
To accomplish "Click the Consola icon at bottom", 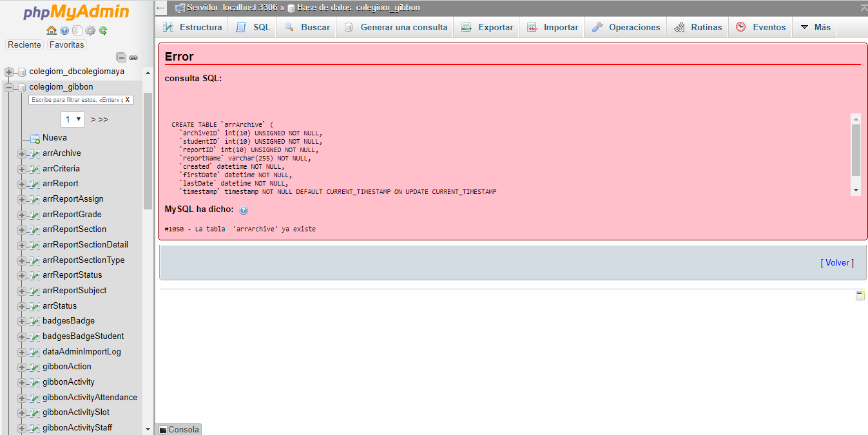I will pyautogui.click(x=163, y=430).
